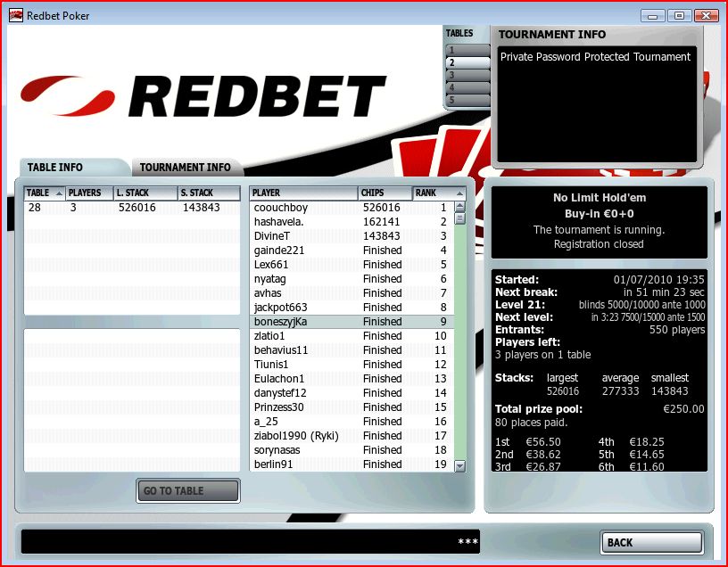Image resolution: width=728 pixels, height=567 pixels.
Task: Select player coouchboy in the list
Action: [352, 208]
